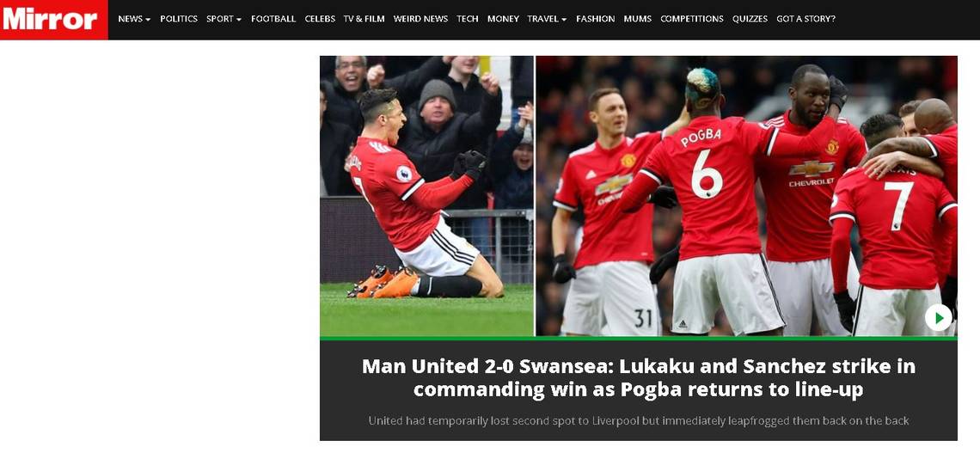
Task: Open the TV & FILM section
Action: coord(364,19)
